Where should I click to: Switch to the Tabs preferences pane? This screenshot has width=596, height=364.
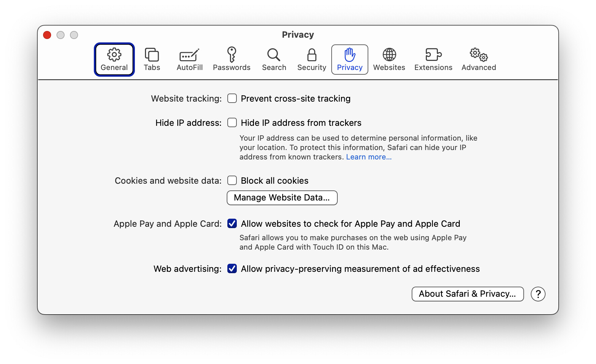click(x=152, y=60)
